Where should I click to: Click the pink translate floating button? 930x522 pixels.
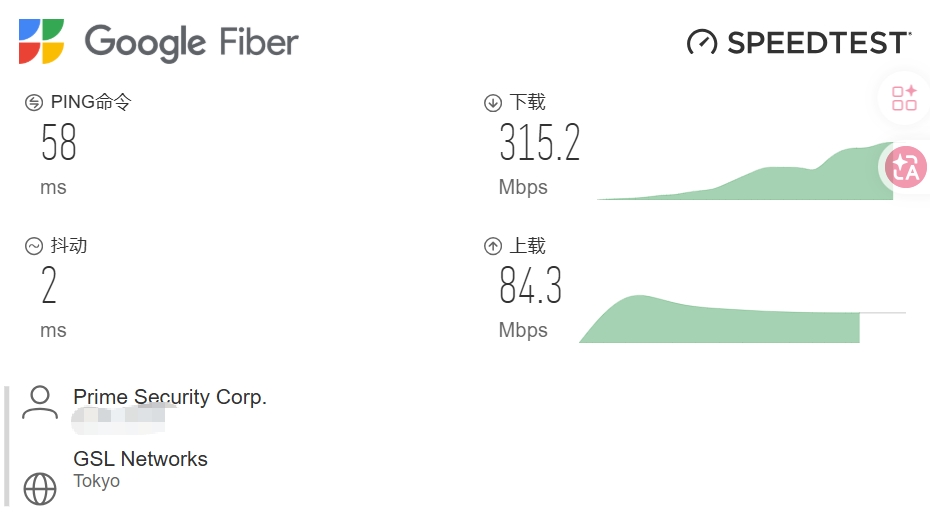click(x=906, y=167)
